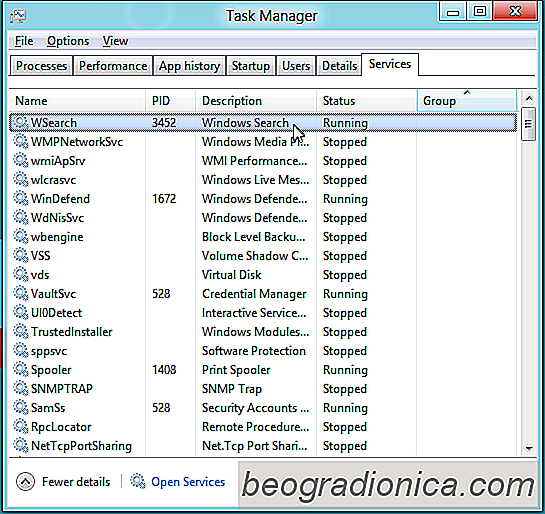The width and height of the screenshot is (545, 514).
Task: Click the Interactive Service... description
Action: tap(254, 313)
